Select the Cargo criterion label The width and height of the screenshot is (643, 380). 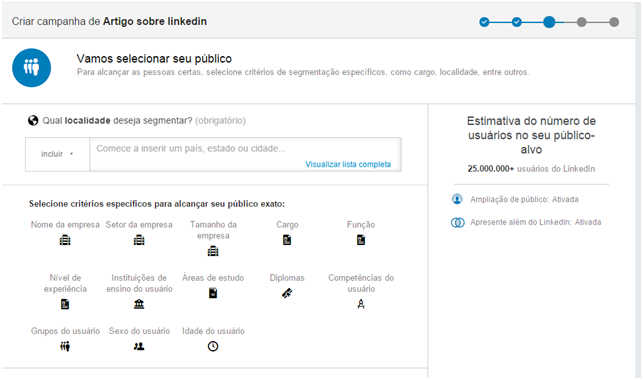tap(287, 225)
